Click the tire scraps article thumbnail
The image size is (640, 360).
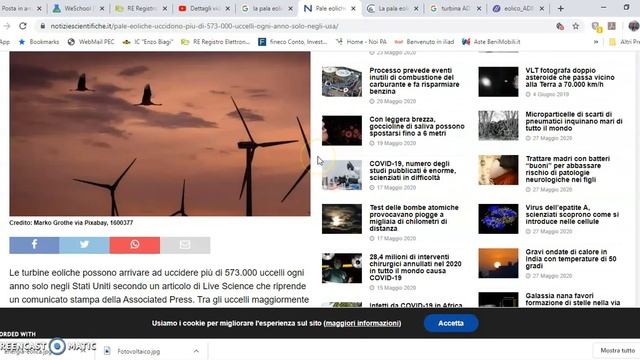click(498, 126)
